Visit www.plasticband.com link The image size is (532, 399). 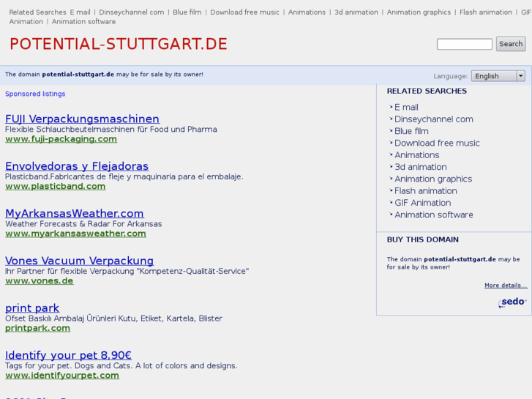(56, 186)
